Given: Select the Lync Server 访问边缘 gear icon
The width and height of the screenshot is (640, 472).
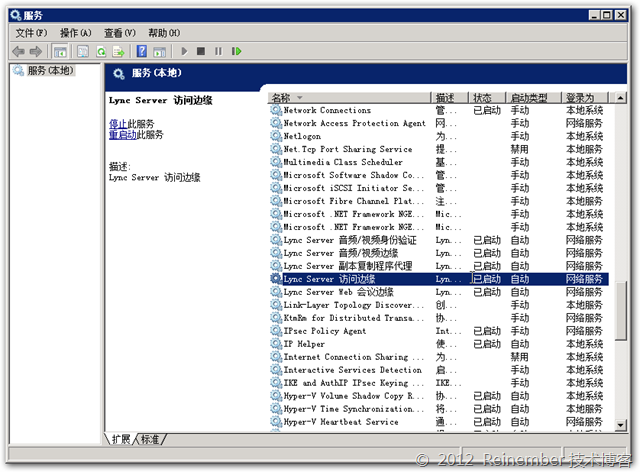Looking at the screenshot, I should point(276,279).
